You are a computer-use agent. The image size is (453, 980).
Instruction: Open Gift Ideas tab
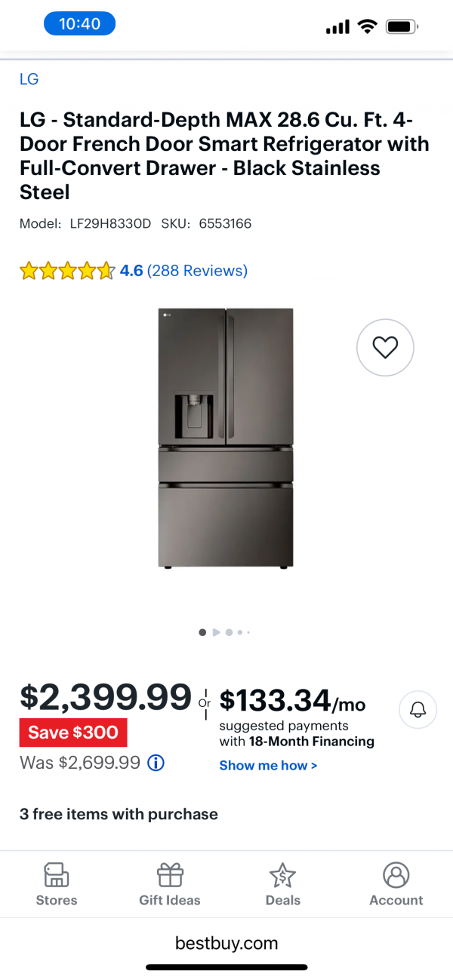point(170,884)
